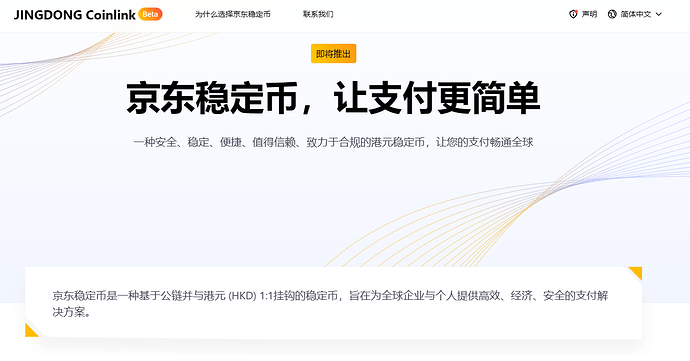The image size is (690, 361).
Task: Click the word Coinlink in the logo
Action: 110,15
